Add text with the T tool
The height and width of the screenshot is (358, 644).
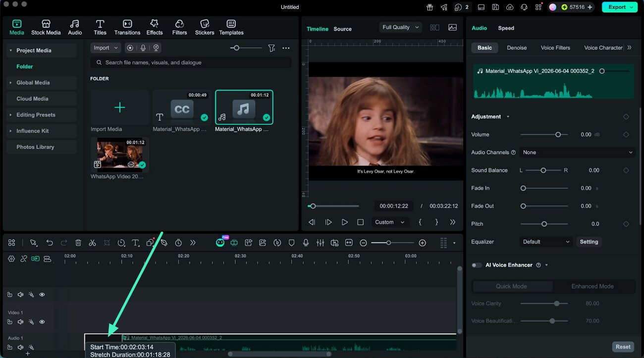click(135, 243)
